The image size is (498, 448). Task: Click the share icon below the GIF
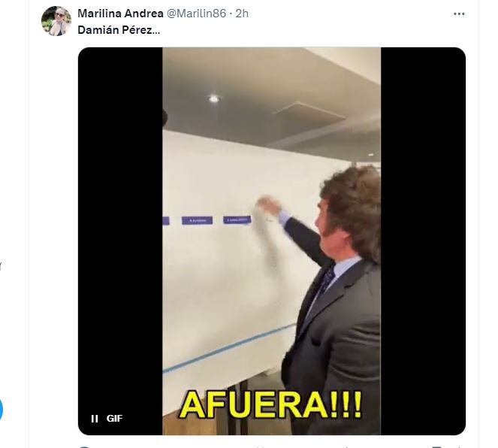pyautogui.click(x=461, y=446)
